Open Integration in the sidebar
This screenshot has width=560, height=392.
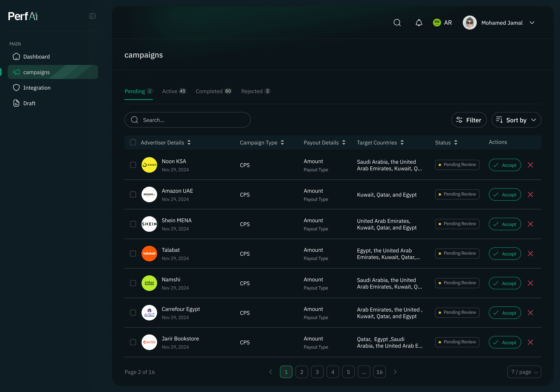[x=53, y=88]
